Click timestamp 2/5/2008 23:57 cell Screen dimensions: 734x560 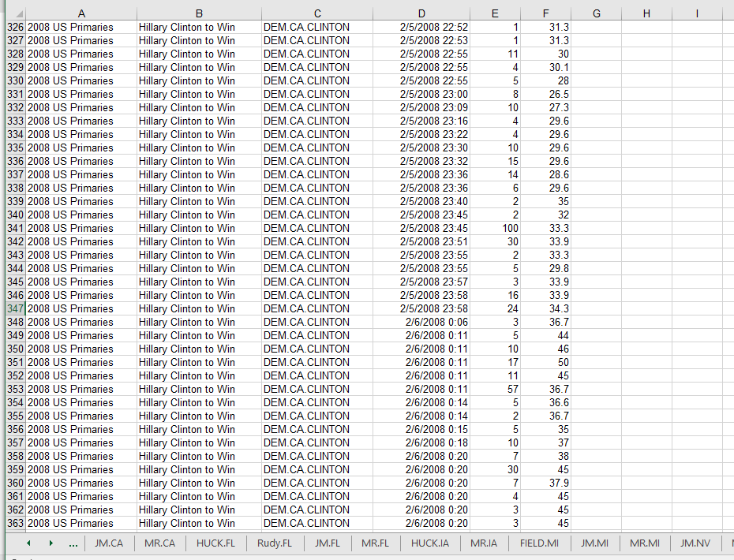(421, 282)
